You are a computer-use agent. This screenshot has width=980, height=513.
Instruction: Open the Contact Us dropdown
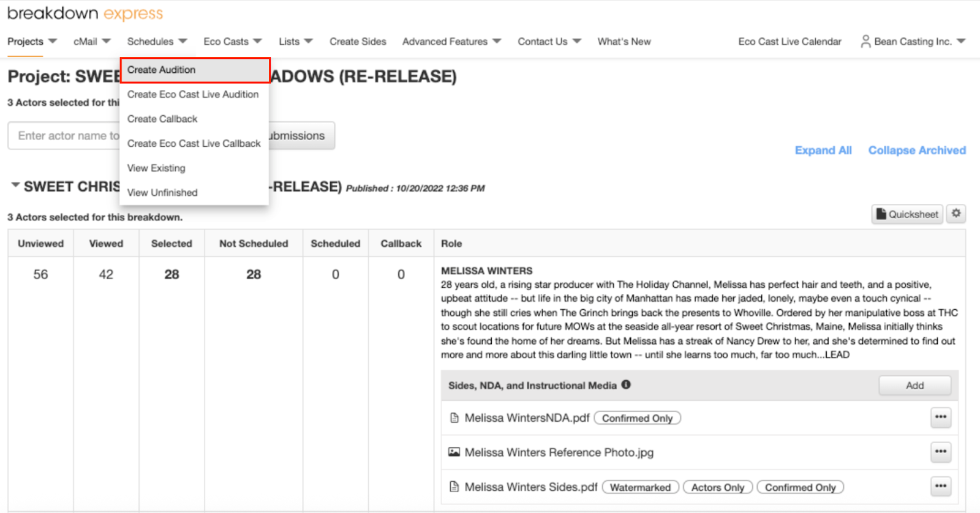(549, 42)
